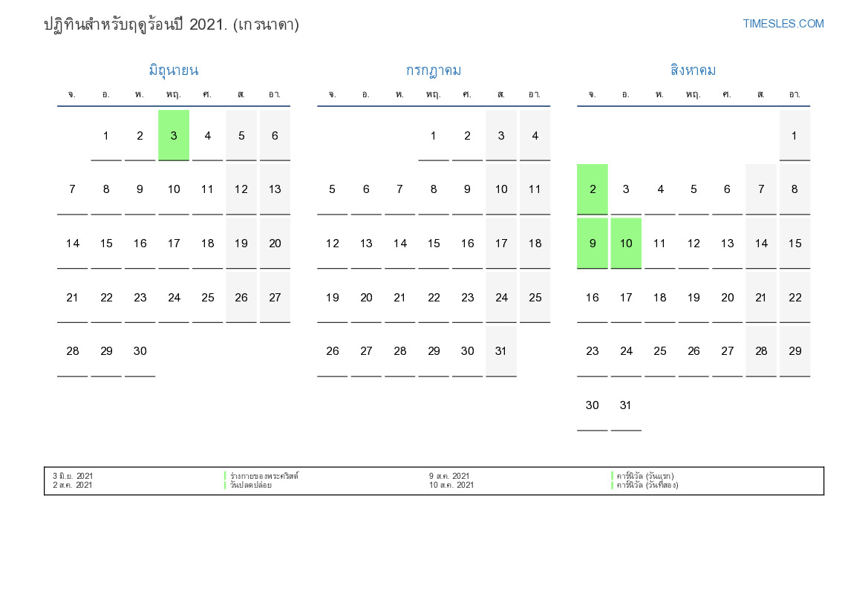Select highlighted August 2 holiday cell
This screenshot has width=868, height=614.
593,189
